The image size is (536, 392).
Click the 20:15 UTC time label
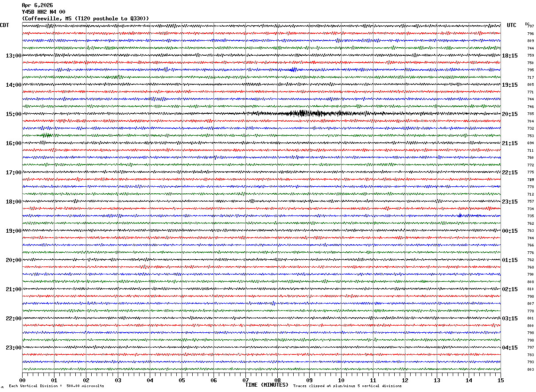pyautogui.click(x=510, y=114)
